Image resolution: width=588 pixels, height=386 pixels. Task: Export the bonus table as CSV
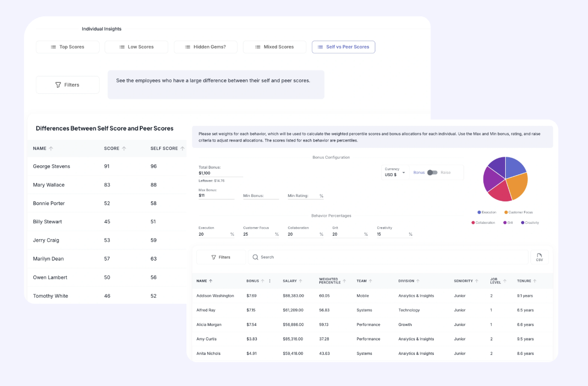539,257
